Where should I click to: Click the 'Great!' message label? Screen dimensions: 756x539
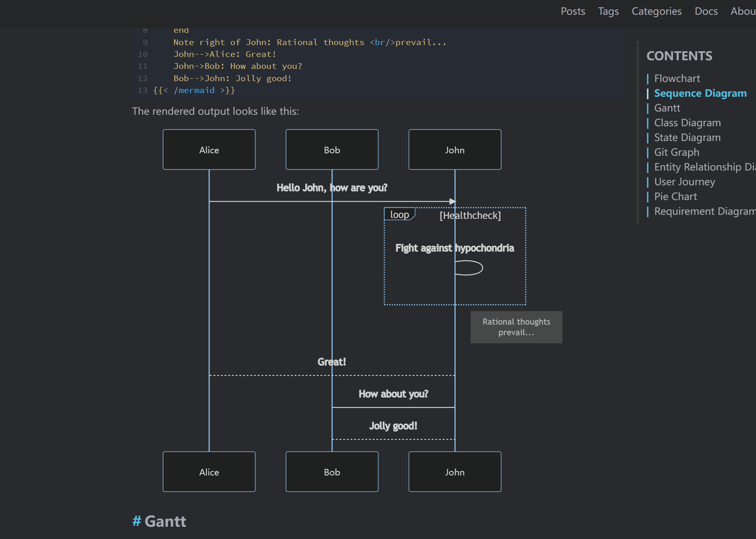click(x=332, y=362)
